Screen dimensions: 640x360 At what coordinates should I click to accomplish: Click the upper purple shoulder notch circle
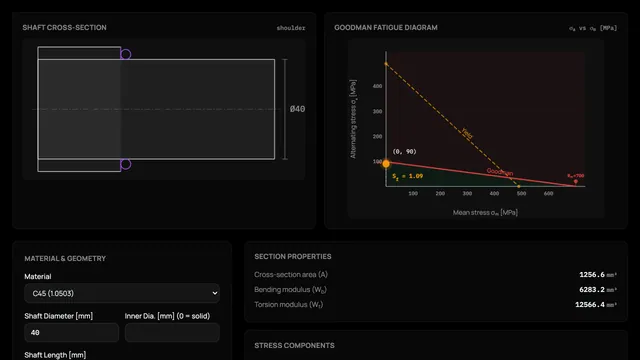click(x=126, y=54)
